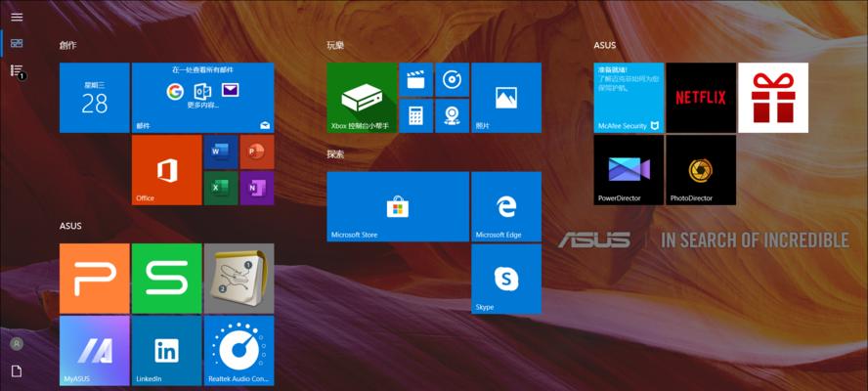This screenshot has height=391, width=868.
Task: Select the 創作 group header
Action: tap(68, 45)
